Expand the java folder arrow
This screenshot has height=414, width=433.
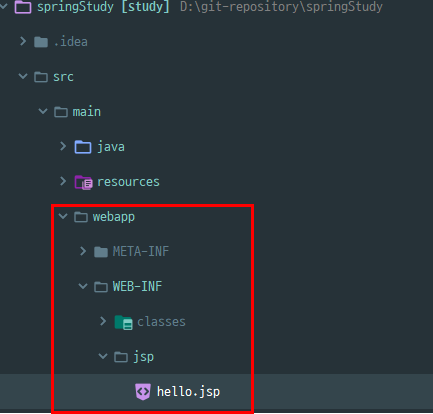pyautogui.click(x=63, y=146)
